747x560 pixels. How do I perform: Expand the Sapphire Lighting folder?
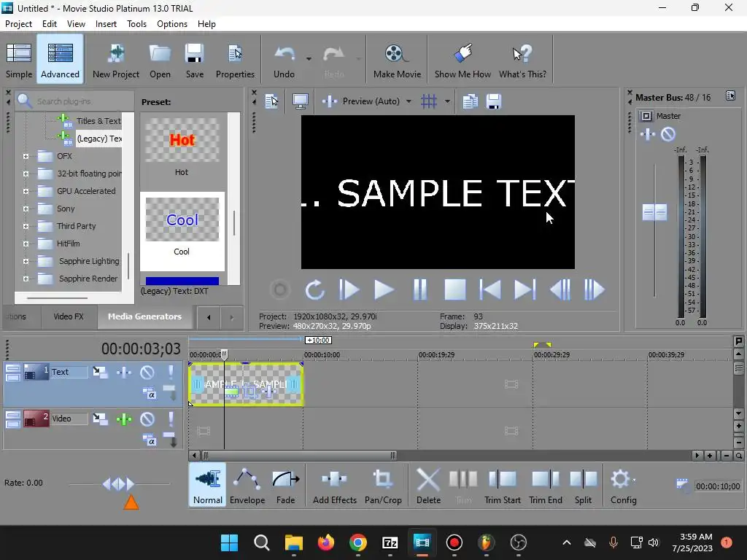[26, 261]
